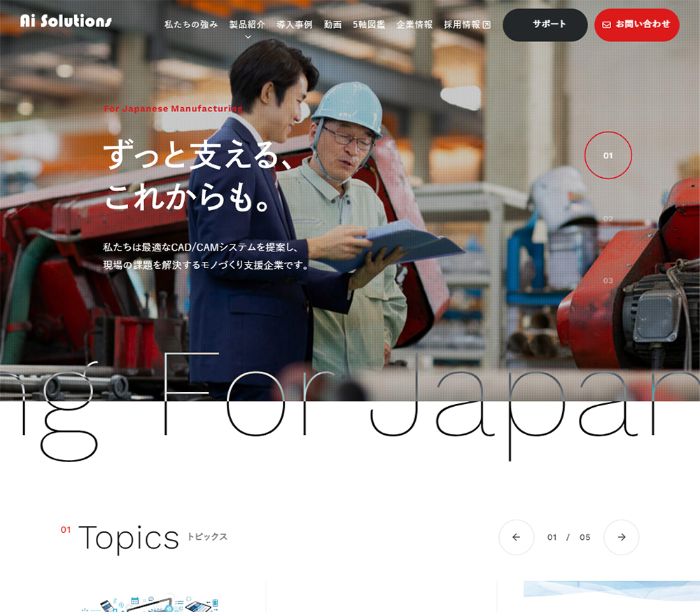Click the left arrow in Topics carousel
Viewport: 700px width, 612px height.
516,538
